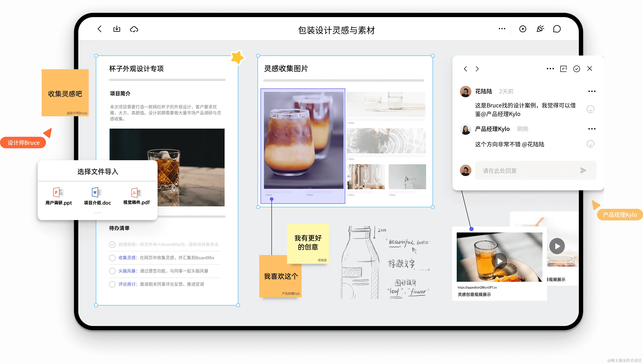Open options for 产品经理Kylo's comment

(x=592, y=129)
